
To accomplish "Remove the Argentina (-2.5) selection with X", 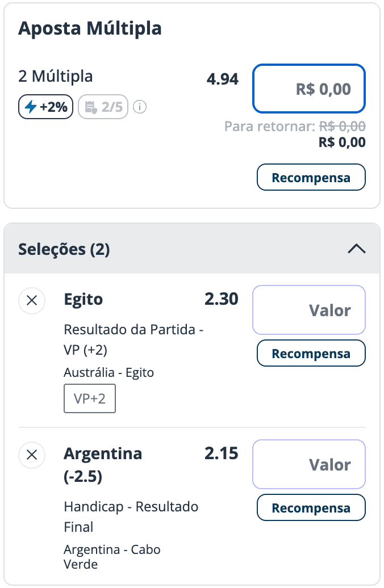I will pos(32,455).
